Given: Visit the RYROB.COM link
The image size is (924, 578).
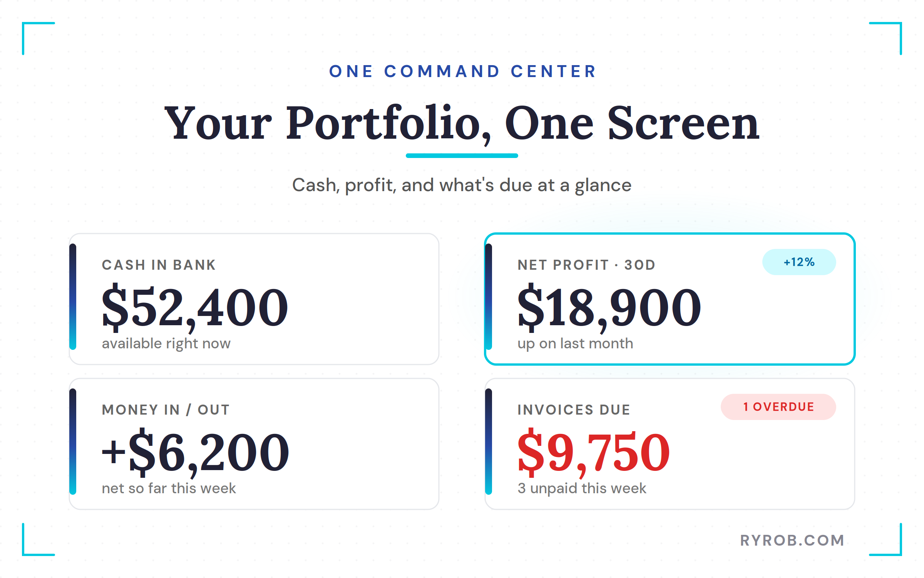Looking at the screenshot, I should click(x=792, y=540).
